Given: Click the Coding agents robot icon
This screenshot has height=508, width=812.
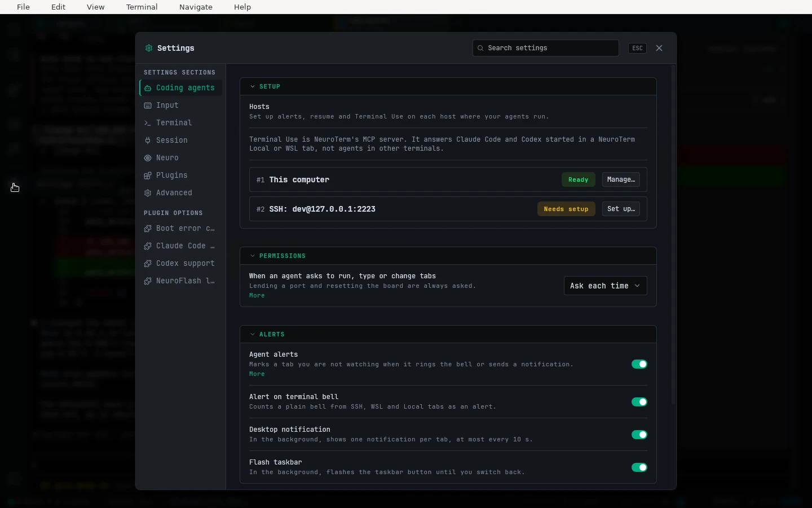Looking at the screenshot, I should [148, 88].
